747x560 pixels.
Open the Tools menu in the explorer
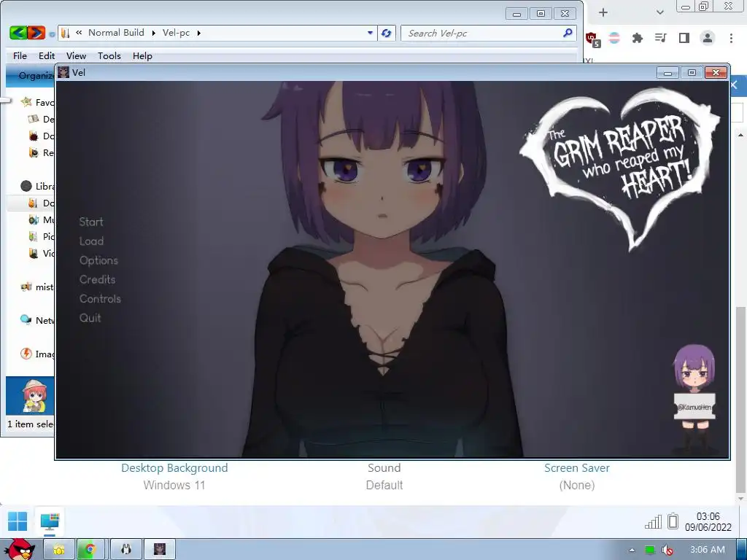coord(109,55)
